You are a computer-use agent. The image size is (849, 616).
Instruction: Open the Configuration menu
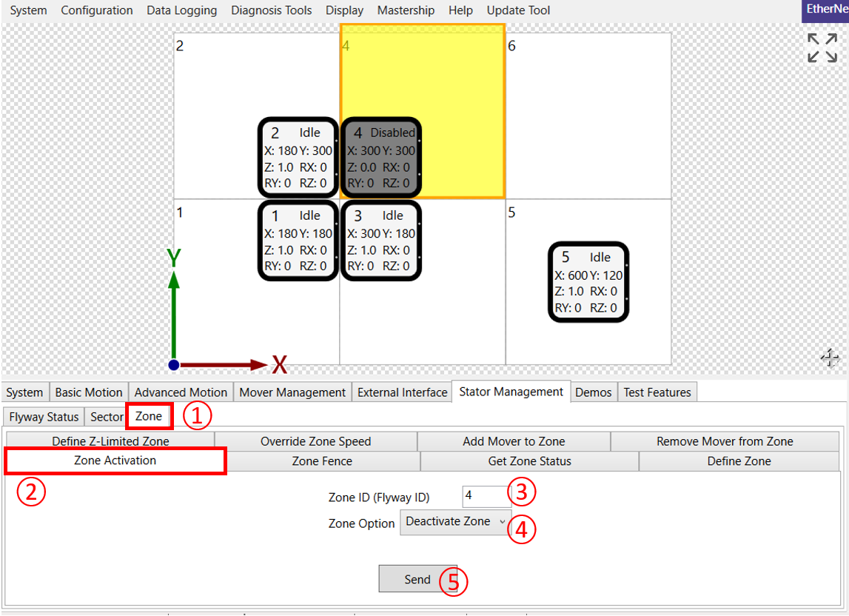pos(97,10)
